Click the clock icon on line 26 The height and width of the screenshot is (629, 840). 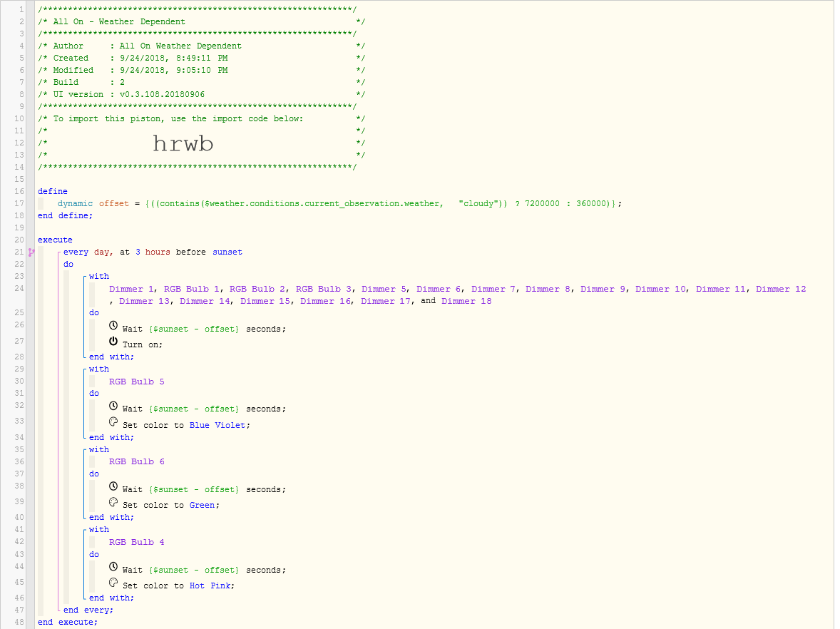(113, 325)
